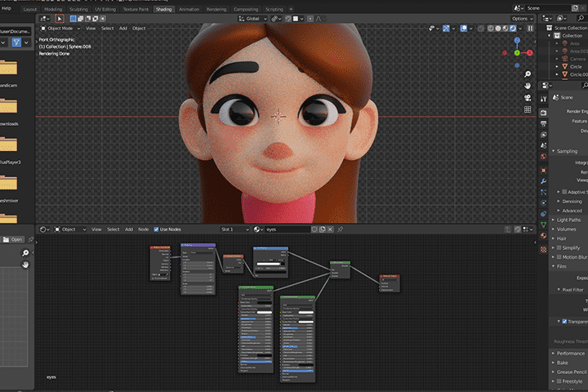Enable solid viewport shading

pos(498,29)
